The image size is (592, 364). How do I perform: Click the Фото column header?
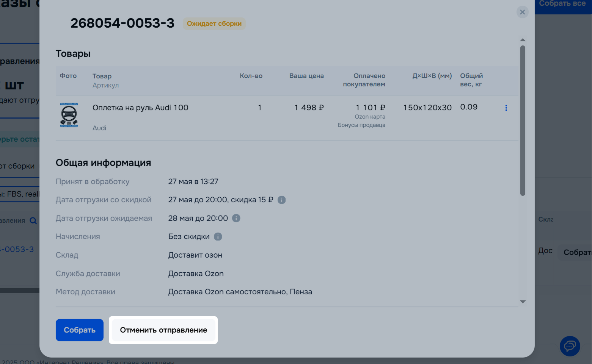click(x=68, y=76)
